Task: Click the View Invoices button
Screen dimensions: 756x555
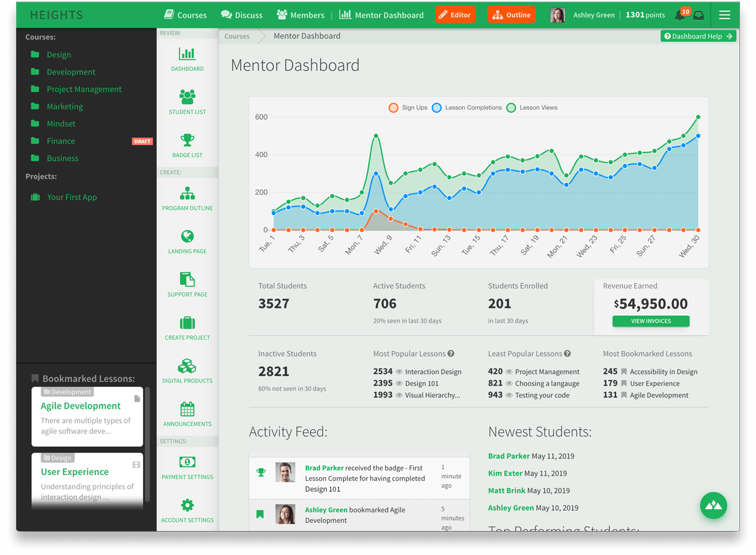Action: 651,321
